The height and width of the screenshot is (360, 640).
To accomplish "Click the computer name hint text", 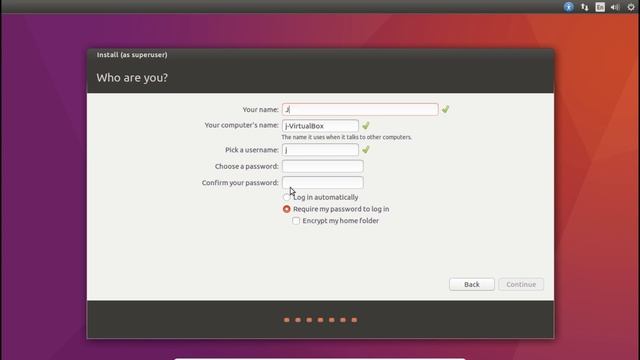I will click(347, 137).
